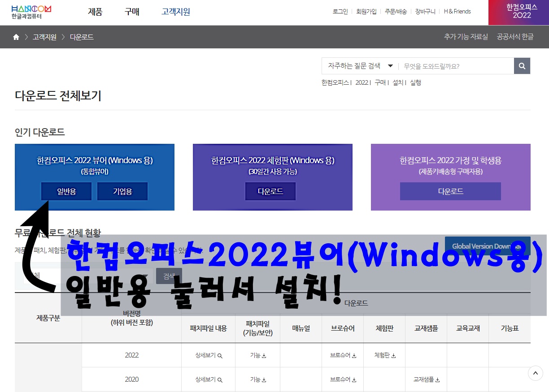Click the 일반용 viewer download button
This screenshot has height=392, width=549.
[x=66, y=191]
